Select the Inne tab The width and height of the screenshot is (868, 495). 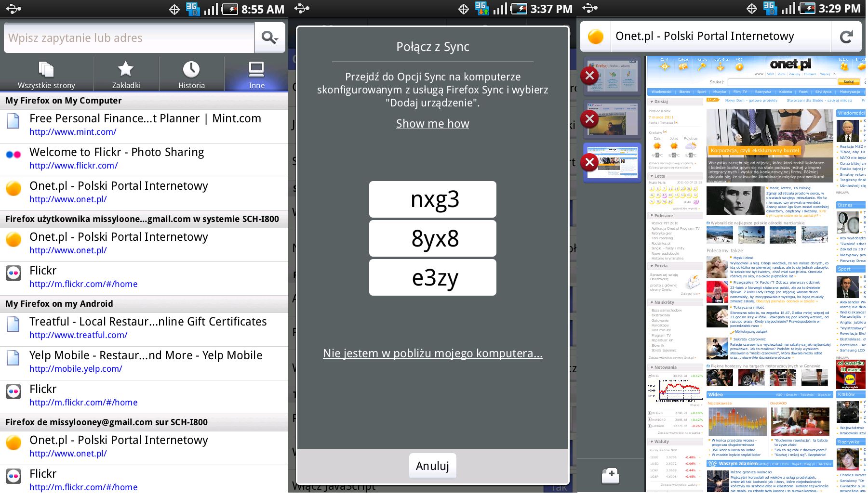pyautogui.click(x=256, y=75)
